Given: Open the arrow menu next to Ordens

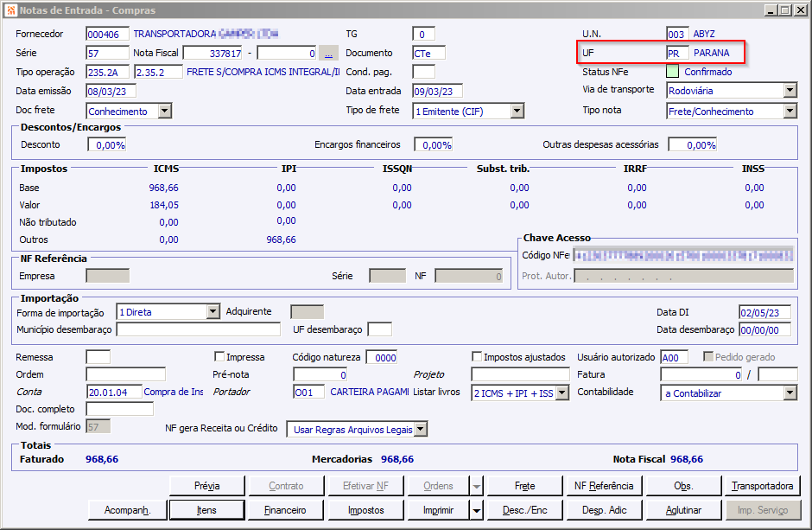Looking at the screenshot, I should pos(476,486).
